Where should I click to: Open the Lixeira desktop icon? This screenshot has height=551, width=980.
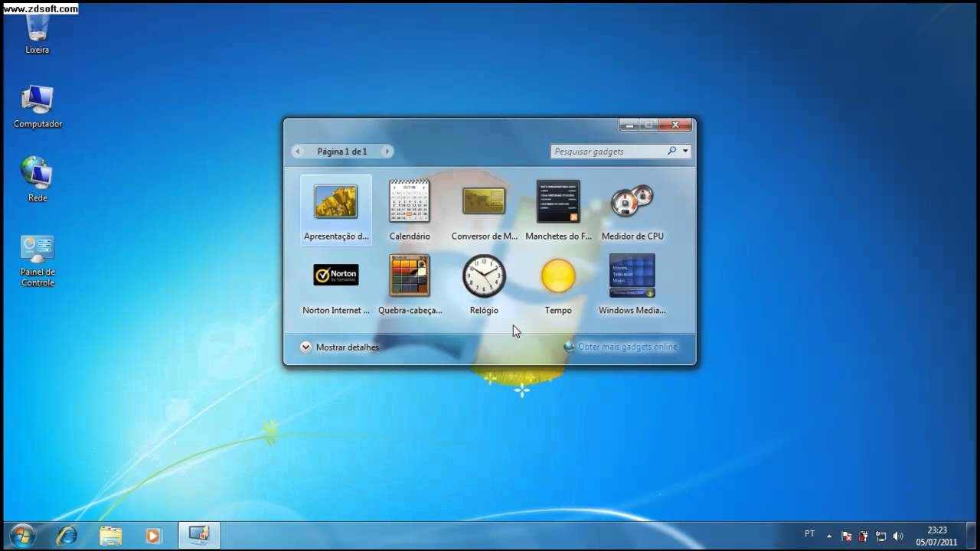point(37,34)
